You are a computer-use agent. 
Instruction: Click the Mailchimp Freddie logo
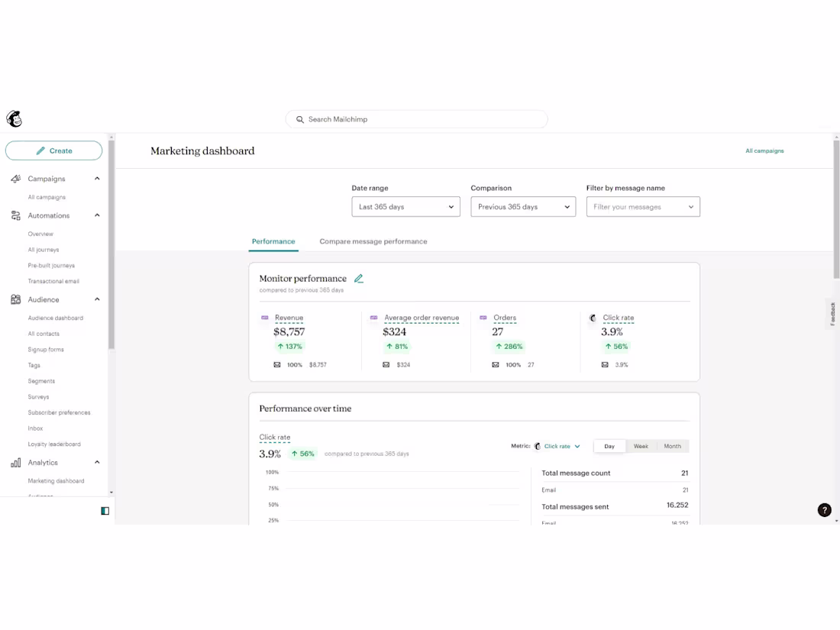point(14,118)
